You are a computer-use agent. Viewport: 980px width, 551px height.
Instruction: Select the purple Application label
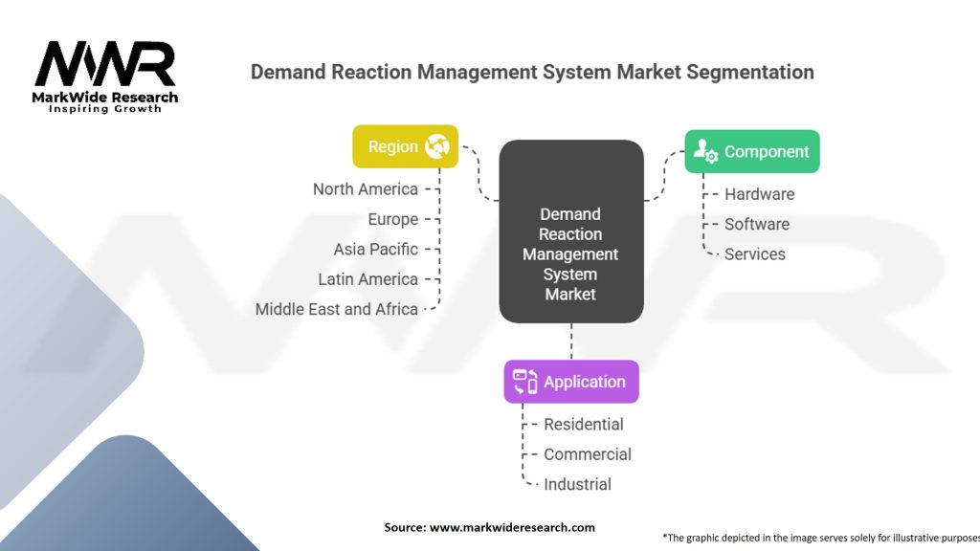coord(584,382)
